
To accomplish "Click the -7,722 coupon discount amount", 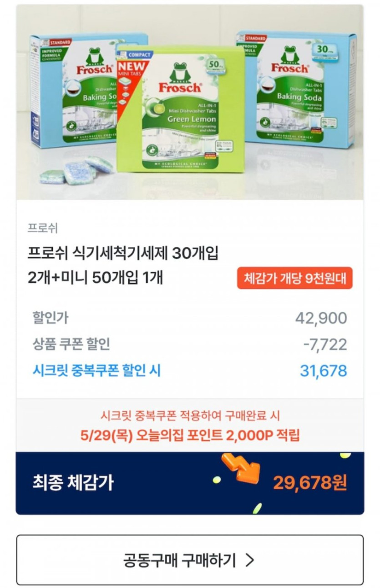I will [x=325, y=344].
